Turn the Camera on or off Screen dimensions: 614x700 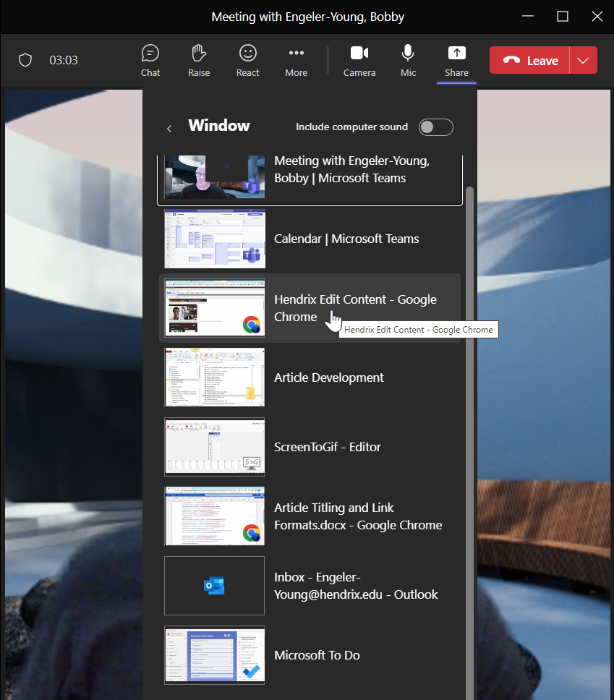click(x=359, y=61)
